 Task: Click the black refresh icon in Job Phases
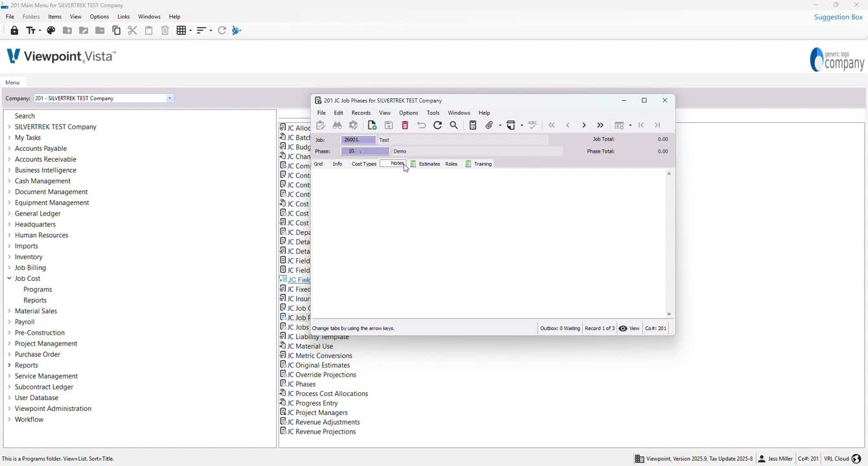tap(438, 126)
